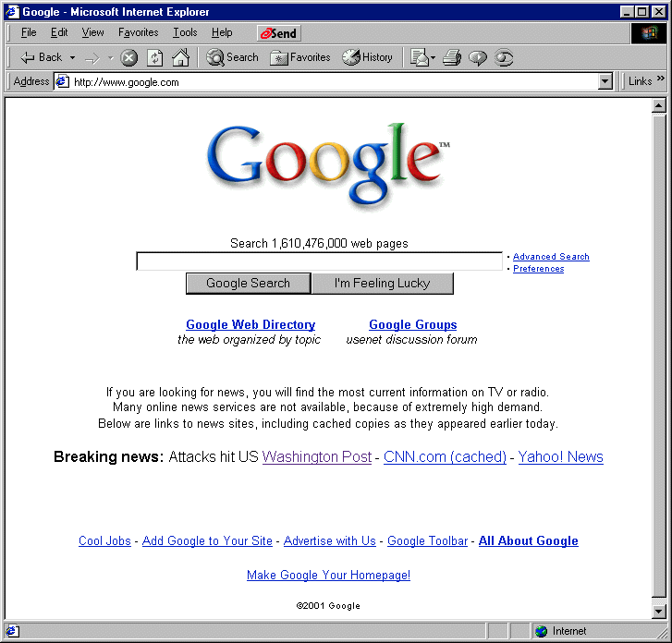Open the Search pane from the toolbar
The width and height of the screenshot is (672, 643).
point(232,57)
